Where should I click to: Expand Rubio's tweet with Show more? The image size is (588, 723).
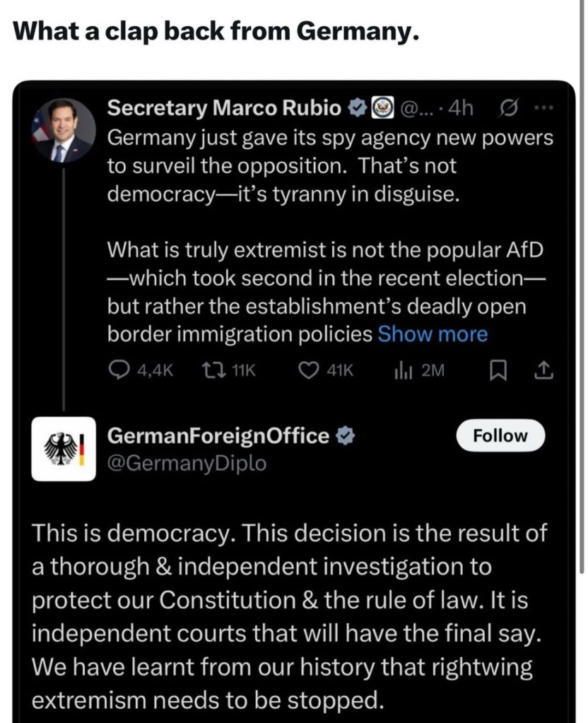point(433,334)
